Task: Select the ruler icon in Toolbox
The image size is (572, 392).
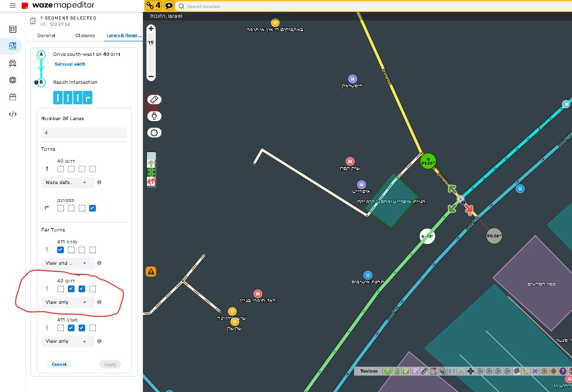Action: pyautogui.click(x=424, y=371)
